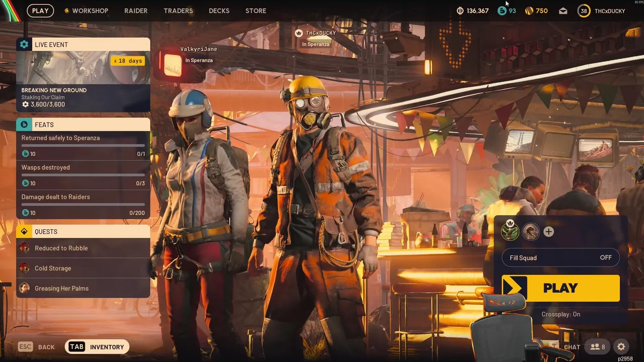
Task: Click the gold Raider tokens icon
Action: 529,11
